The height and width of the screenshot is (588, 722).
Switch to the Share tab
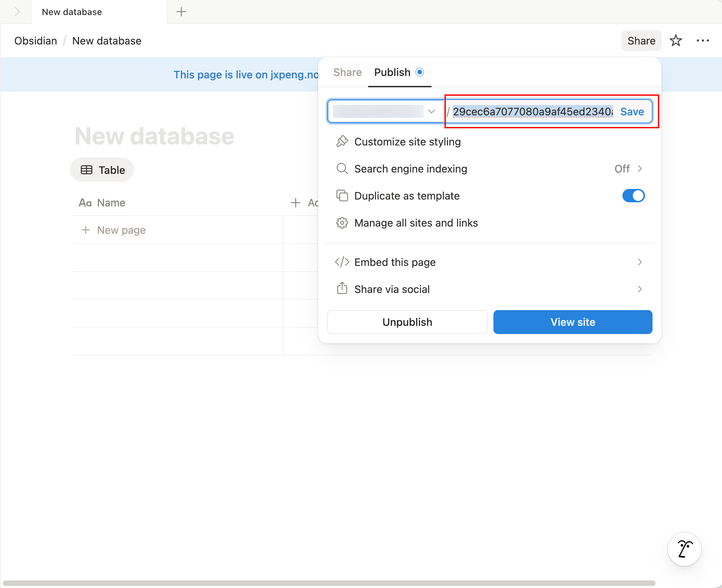[347, 72]
